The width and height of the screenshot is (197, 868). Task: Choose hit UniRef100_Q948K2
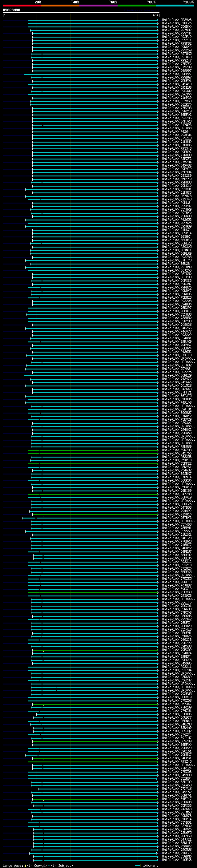tap(177, 430)
